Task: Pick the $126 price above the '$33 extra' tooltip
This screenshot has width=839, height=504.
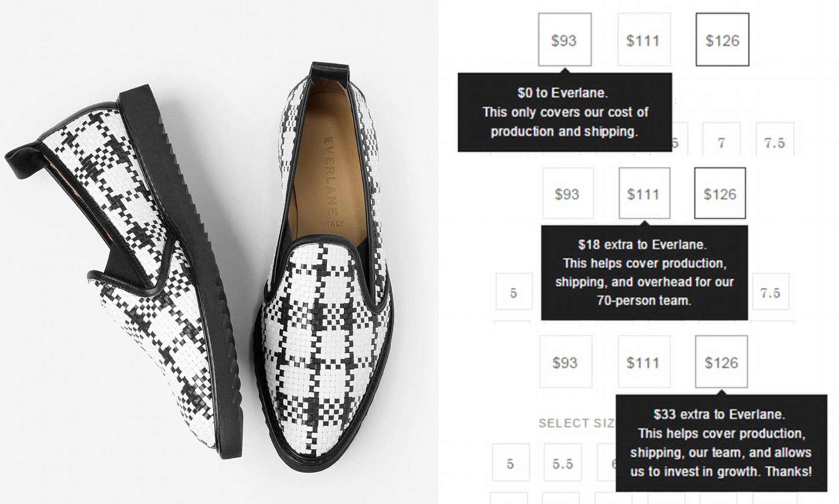Action: [721, 362]
